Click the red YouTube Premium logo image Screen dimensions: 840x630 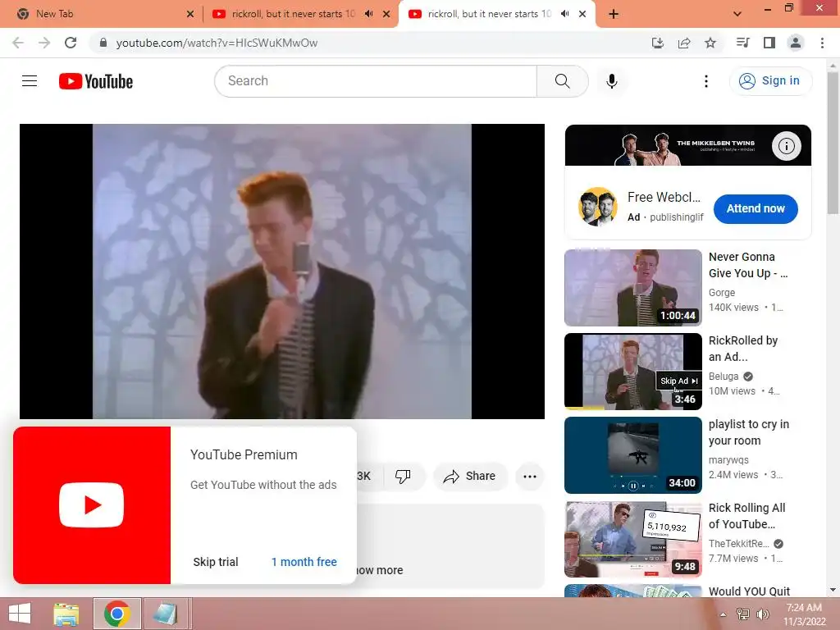point(92,505)
